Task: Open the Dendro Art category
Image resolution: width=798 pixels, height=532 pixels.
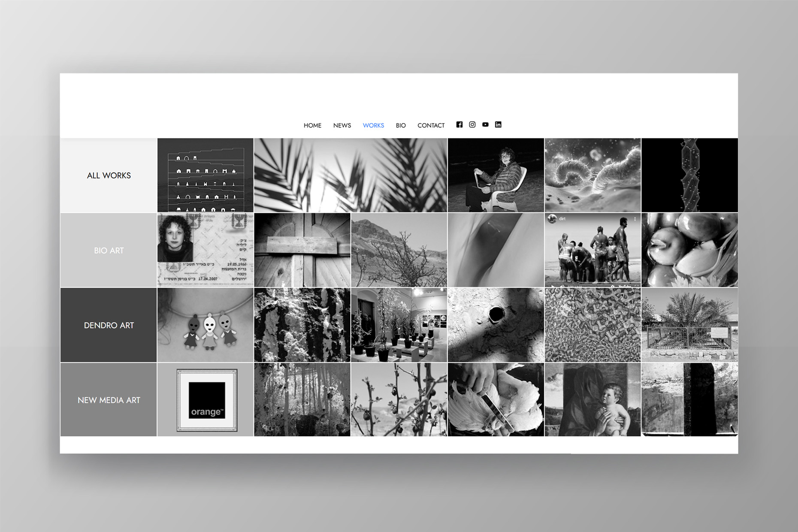Action: (x=109, y=325)
